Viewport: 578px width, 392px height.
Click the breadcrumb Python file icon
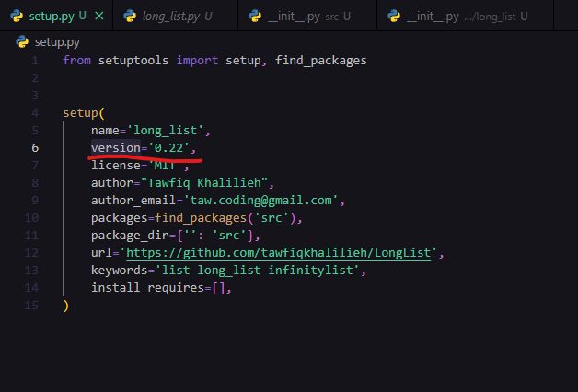click(x=22, y=42)
